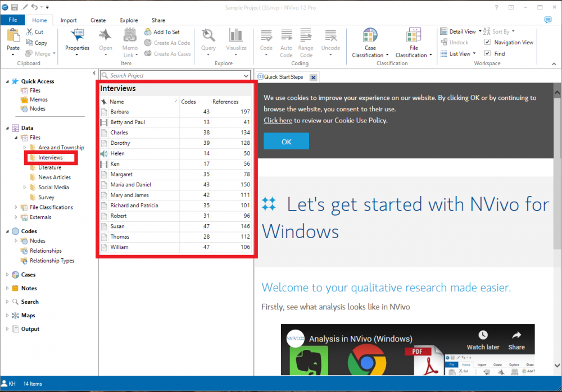Click the Copy icon in Clipboard group
Image resolution: width=562 pixels, height=392 pixels.
(29, 42)
